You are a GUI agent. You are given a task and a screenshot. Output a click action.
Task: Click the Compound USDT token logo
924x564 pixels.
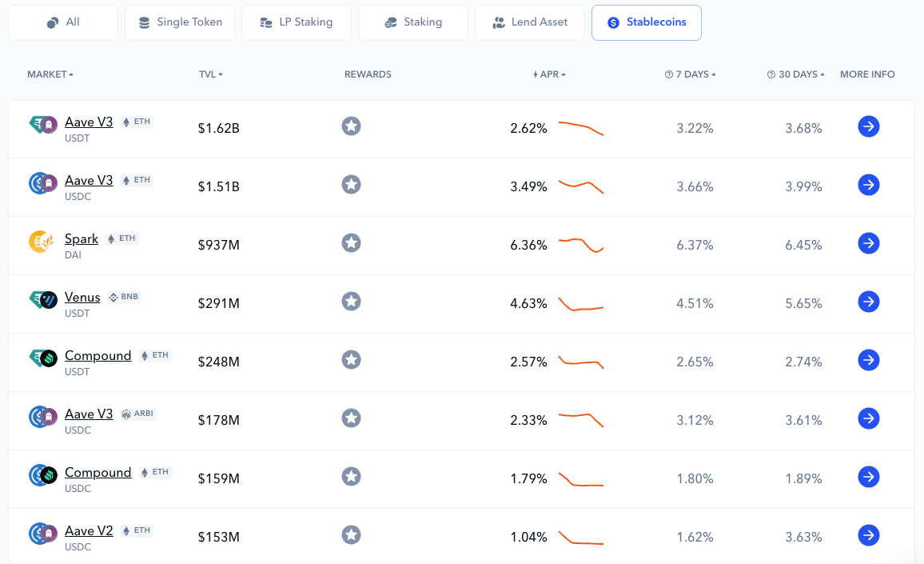[x=43, y=358]
